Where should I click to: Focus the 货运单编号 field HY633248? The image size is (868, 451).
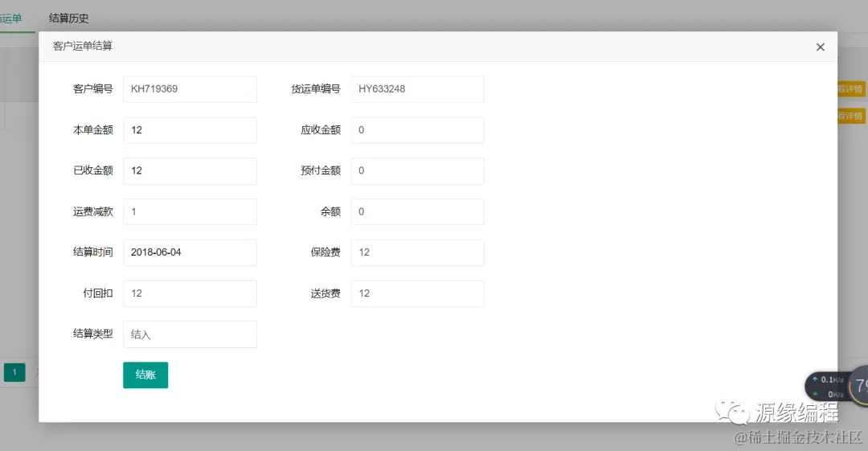click(x=417, y=89)
